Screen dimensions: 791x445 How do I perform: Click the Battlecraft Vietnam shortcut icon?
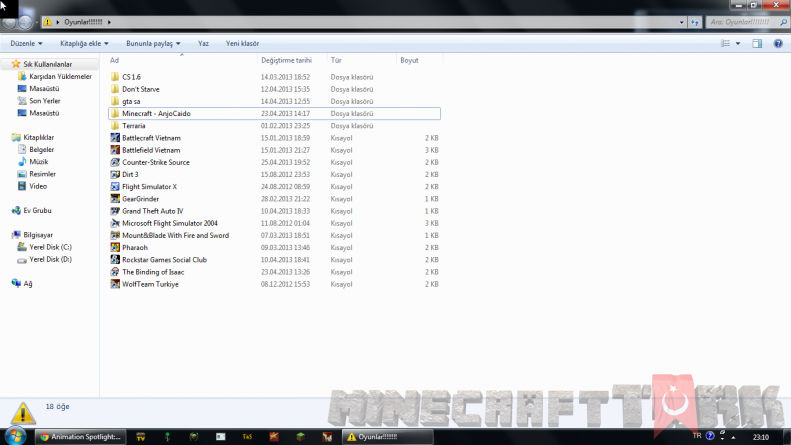click(115, 138)
